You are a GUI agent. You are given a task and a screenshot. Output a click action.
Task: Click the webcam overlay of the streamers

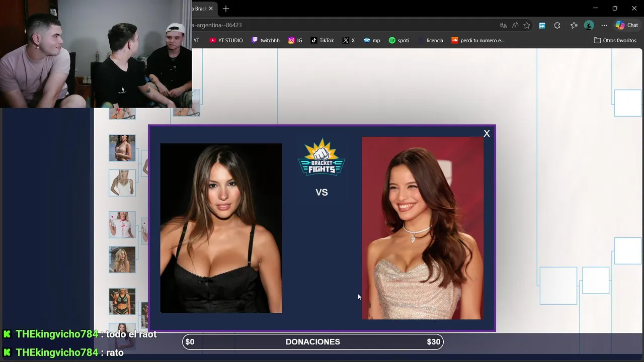96,54
